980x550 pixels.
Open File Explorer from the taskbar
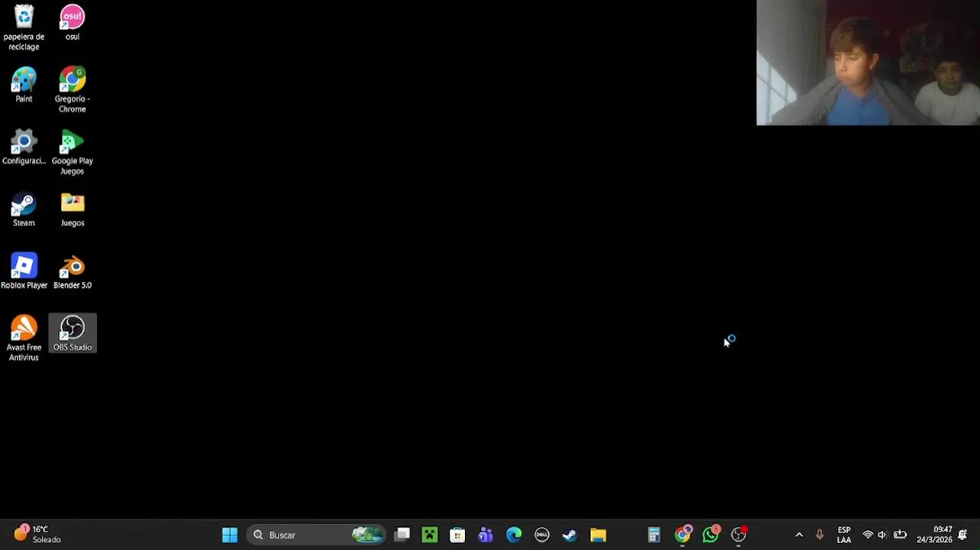(598, 535)
